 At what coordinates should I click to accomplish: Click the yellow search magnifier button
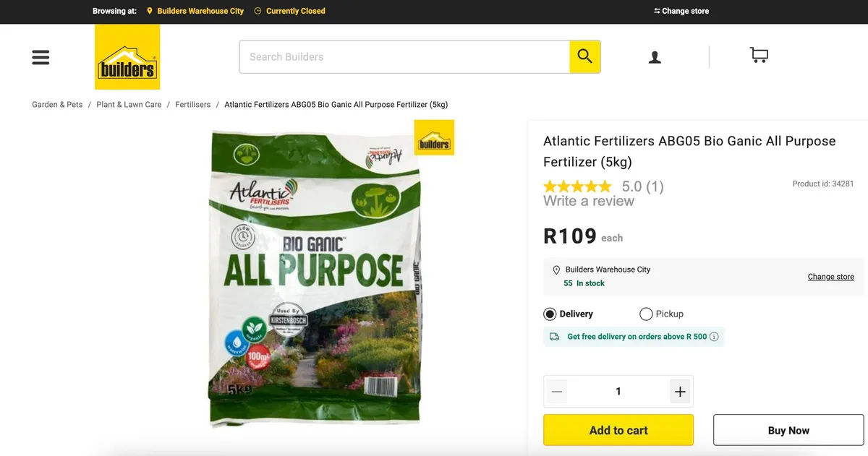584,56
